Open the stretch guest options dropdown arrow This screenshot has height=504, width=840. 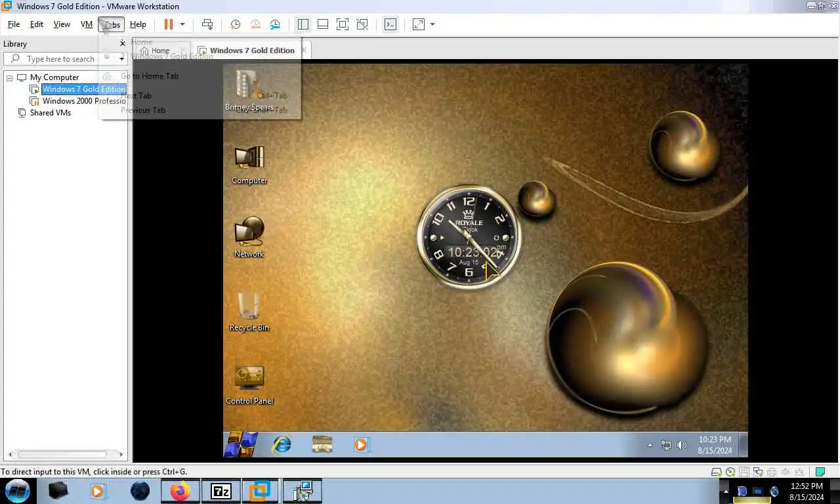432,24
